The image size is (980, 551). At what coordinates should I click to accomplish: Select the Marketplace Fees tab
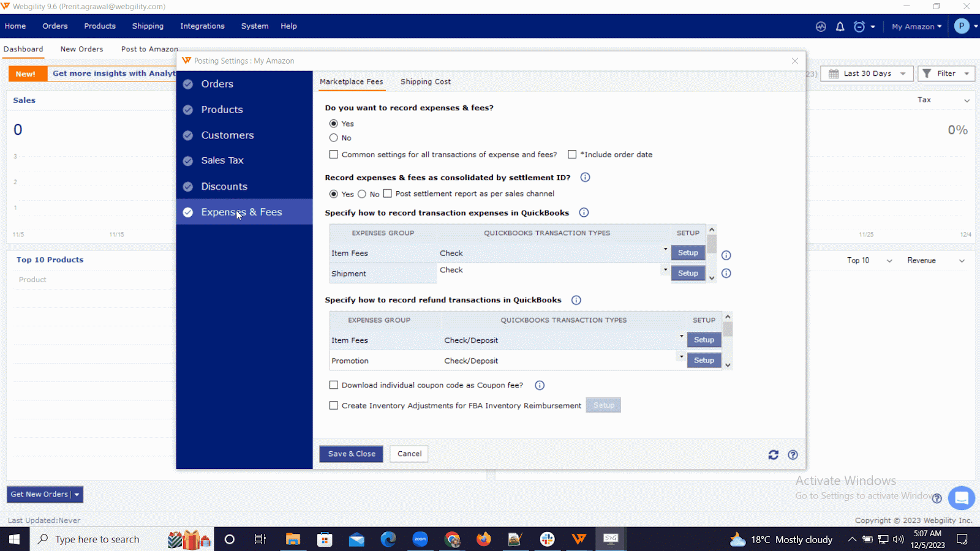352,81
